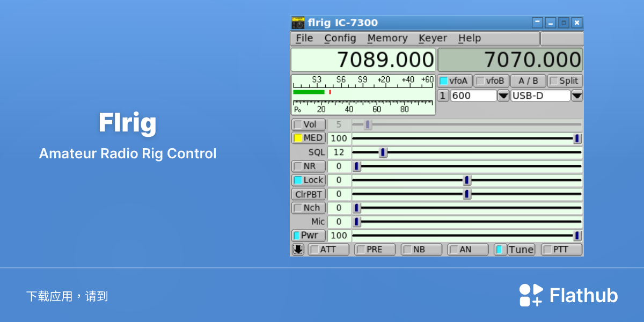This screenshot has width=644, height=322.
Task: Click the down-arrow icon beside ATT
Action: point(298,250)
